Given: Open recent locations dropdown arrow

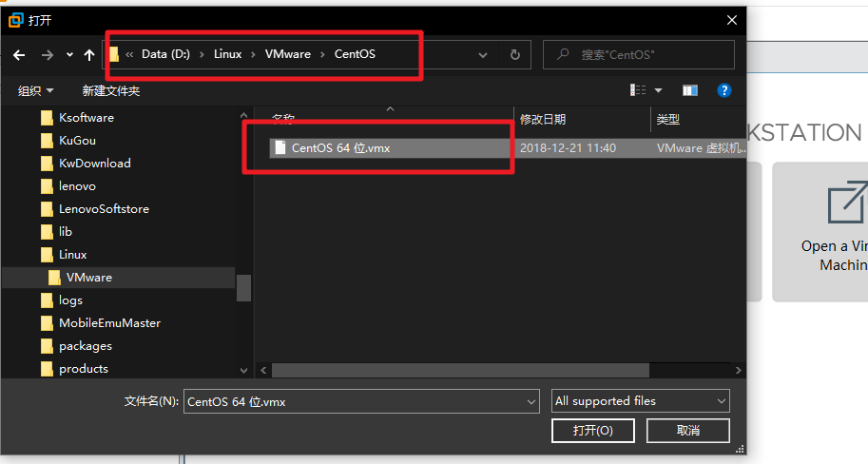Looking at the screenshot, I should [x=69, y=55].
